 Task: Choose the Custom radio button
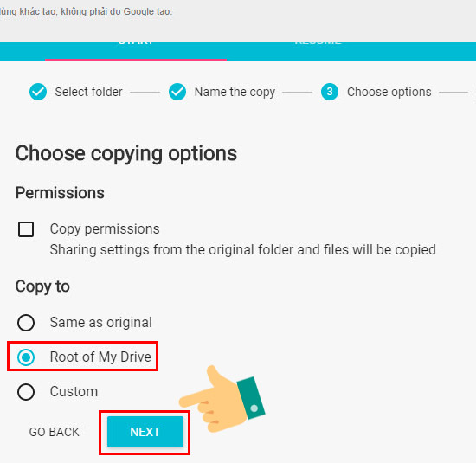[26, 392]
